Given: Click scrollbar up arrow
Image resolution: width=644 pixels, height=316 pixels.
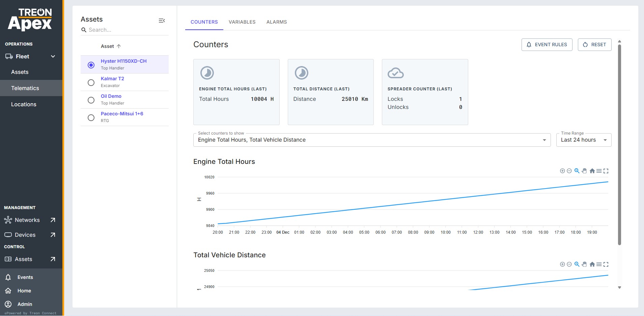Looking at the screenshot, I should (619, 41).
